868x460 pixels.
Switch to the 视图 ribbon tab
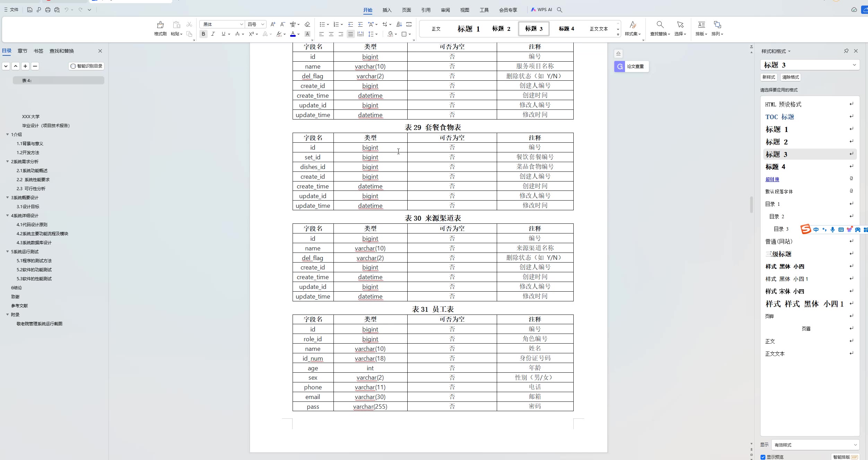[x=465, y=10]
